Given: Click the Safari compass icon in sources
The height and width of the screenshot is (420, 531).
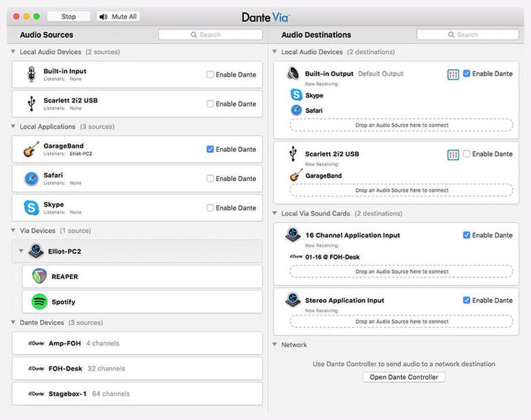Looking at the screenshot, I should point(31,179).
